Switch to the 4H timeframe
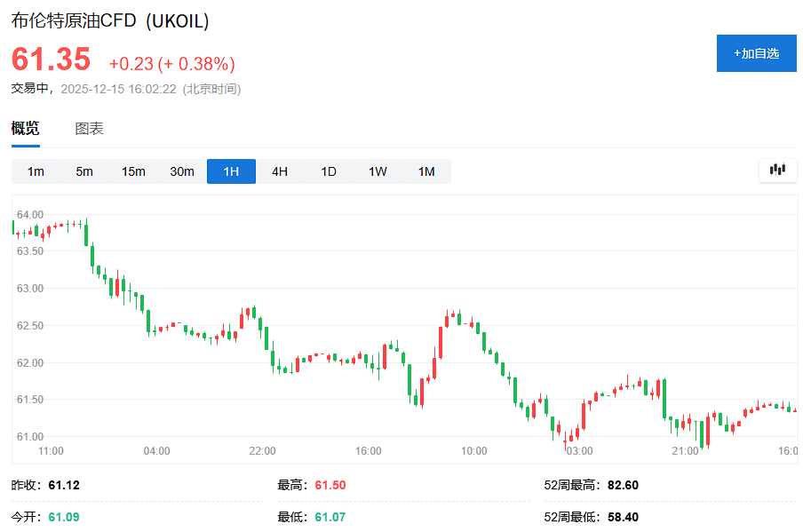Screen dimensions: 803x532 [x=278, y=171]
